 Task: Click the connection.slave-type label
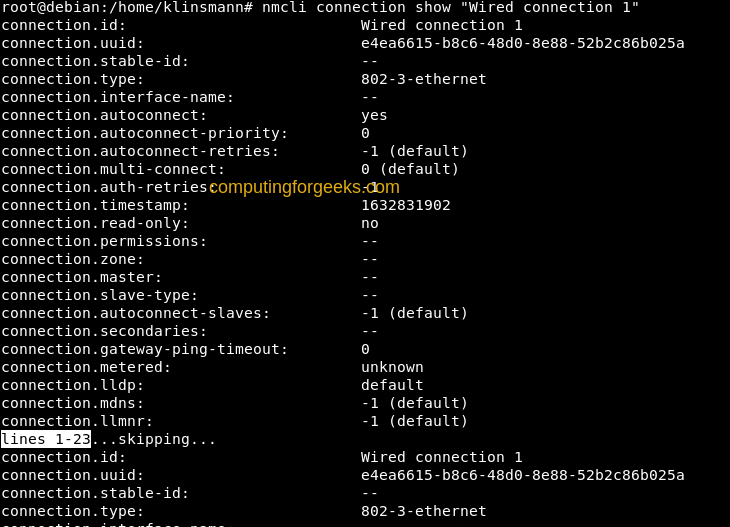coord(100,295)
